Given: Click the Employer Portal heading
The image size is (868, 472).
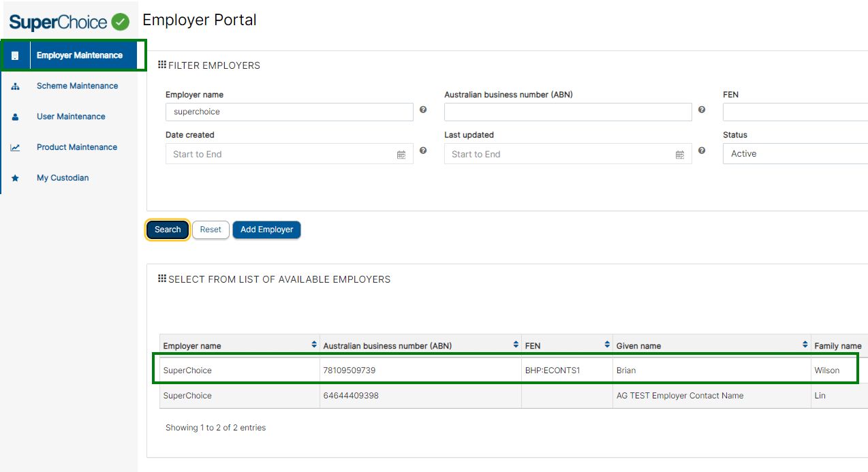Looking at the screenshot, I should coord(200,20).
